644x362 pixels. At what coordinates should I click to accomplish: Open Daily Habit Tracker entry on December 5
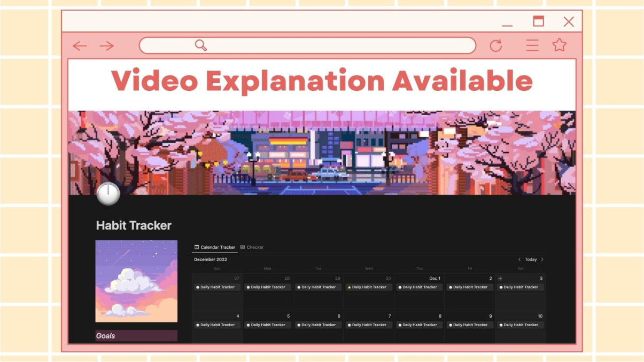[268, 325]
